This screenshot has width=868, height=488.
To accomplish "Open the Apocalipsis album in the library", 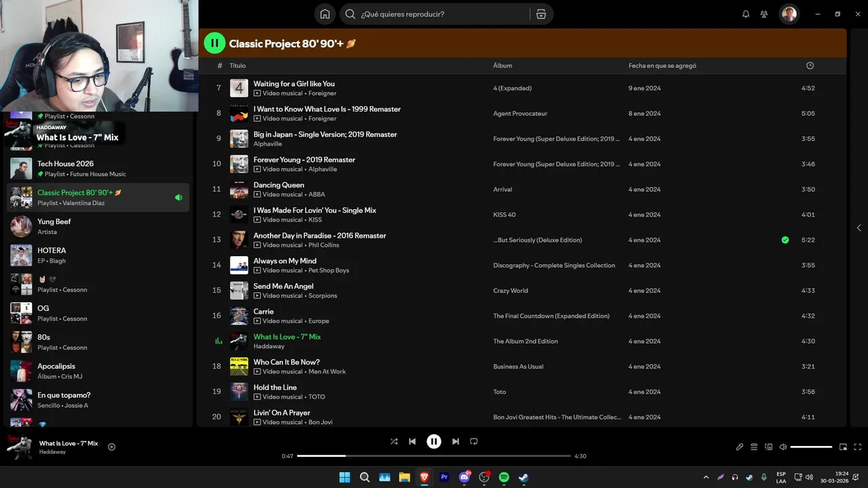I will point(98,371).
